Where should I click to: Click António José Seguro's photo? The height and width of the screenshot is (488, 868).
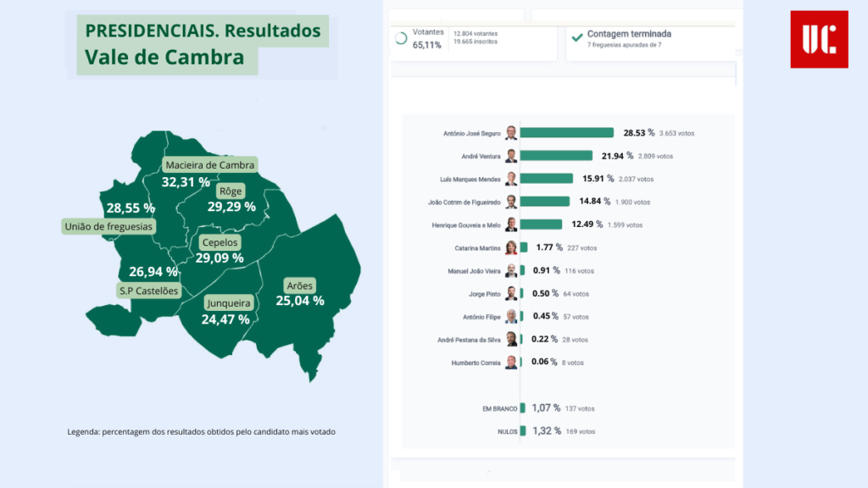coord(511,133)
